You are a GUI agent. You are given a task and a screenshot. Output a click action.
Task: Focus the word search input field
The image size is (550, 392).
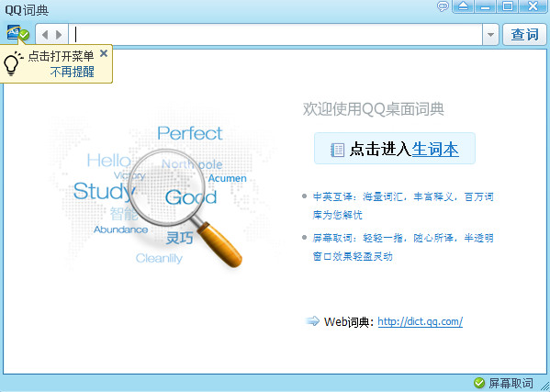[275, 34]
